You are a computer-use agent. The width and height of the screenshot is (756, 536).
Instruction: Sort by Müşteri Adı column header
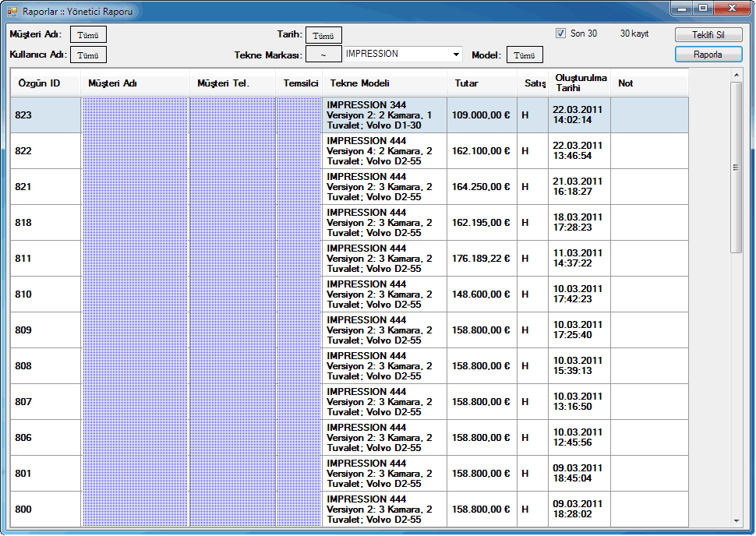pyautogui.click(x=135, y=83)
